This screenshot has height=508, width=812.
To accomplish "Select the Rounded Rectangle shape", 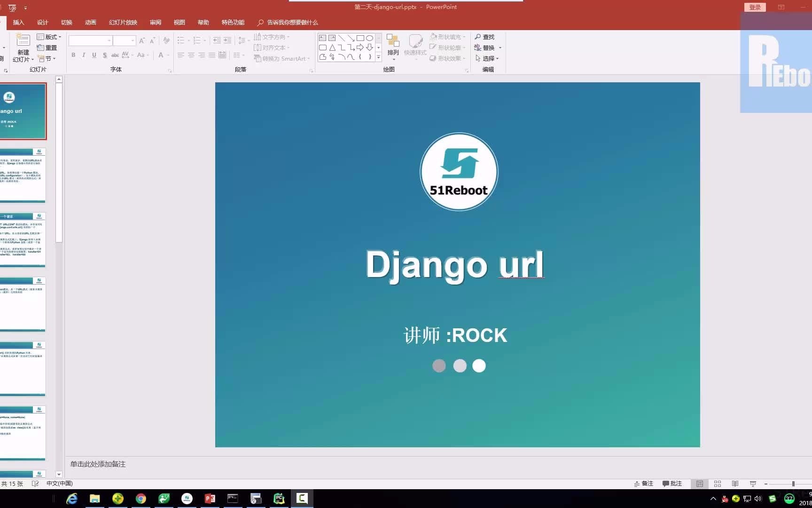I will click(323, 48).
